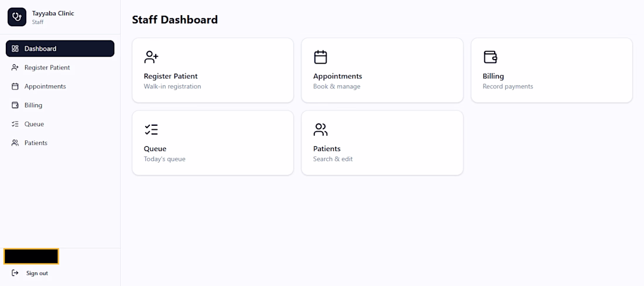Click the Dashboard grid icon in sidebar
Screen dimensions: 644x286
(15, 49)
